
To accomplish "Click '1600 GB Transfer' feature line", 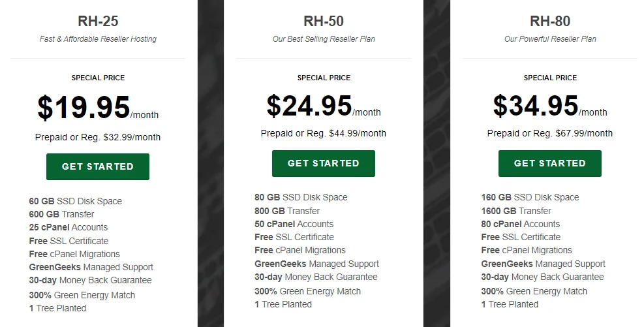I will (516, 211).
